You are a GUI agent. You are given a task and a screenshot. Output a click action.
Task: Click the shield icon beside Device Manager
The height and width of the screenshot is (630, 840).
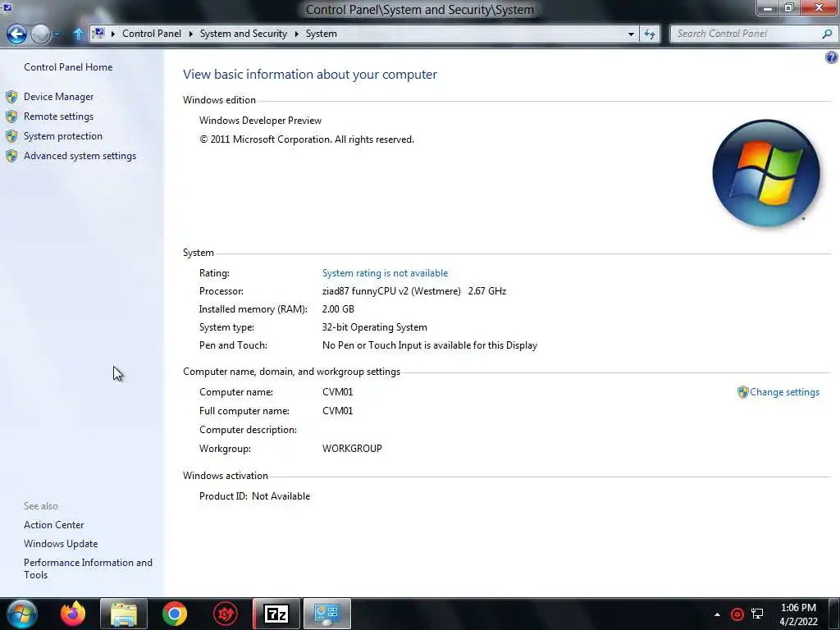tap(11, 97)
